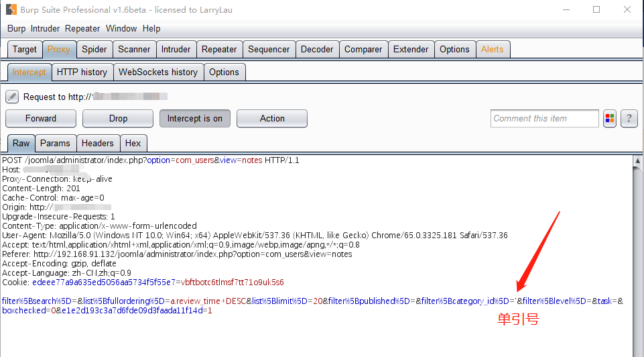Open the HTTP history sub-tab
This screenshot has height=357, width=644.
tap(82, 72)
